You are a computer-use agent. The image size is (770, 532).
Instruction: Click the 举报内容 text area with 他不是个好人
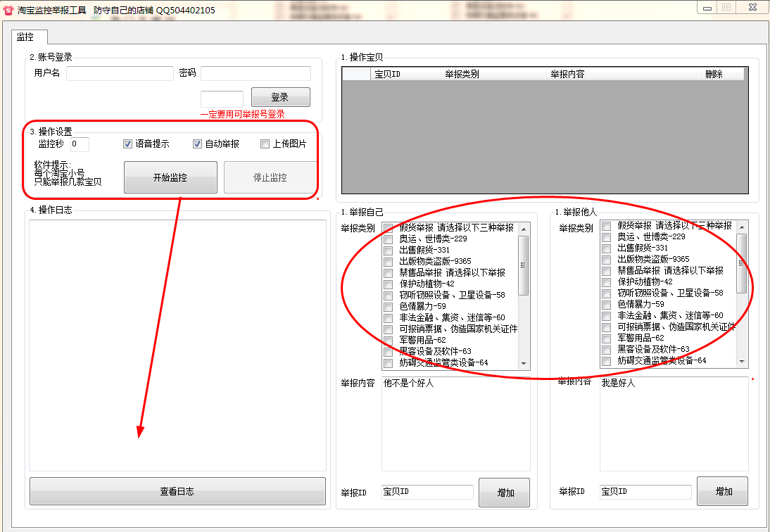click(x=456, y=424)
